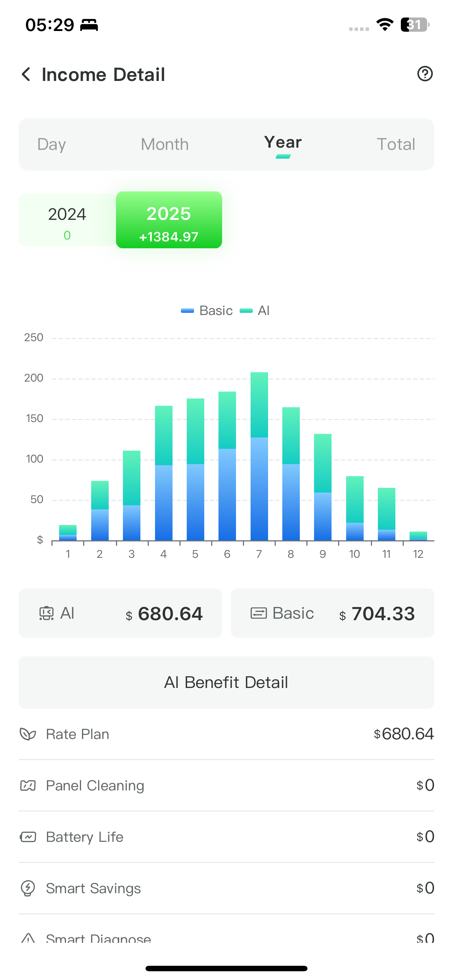
Task: Toggle the AI series in chart legend
Action: 255,310
